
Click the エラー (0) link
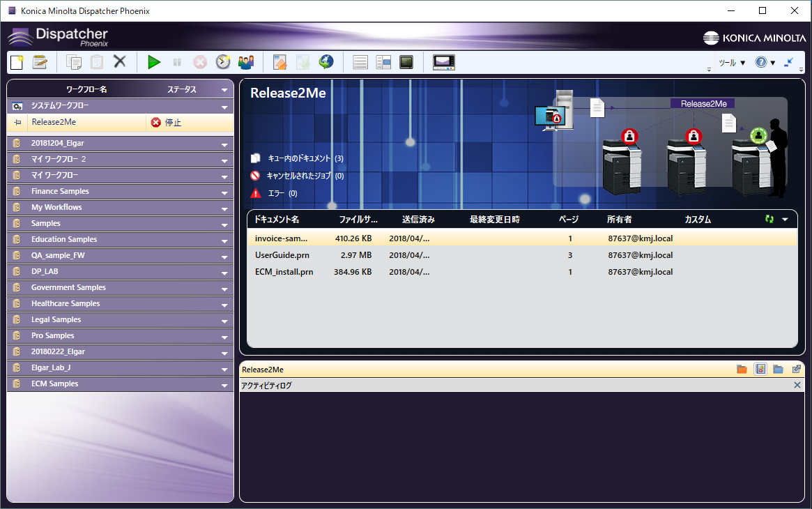click(282, 193)
